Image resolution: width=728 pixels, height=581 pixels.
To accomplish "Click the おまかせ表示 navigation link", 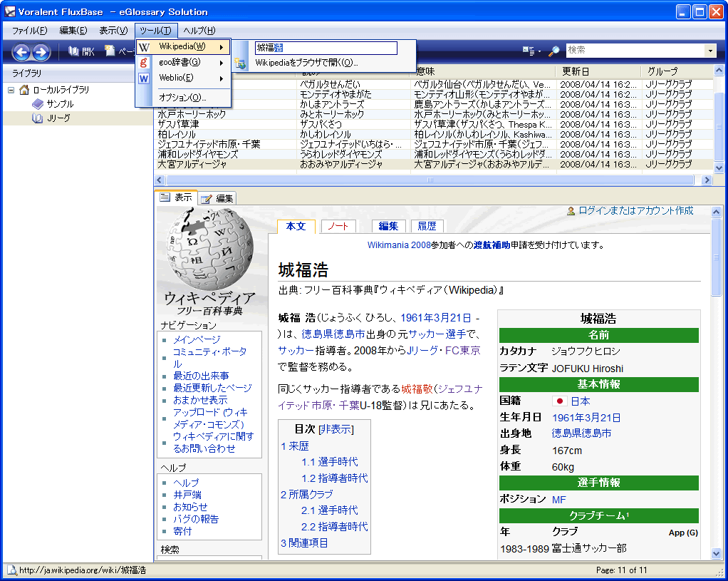I will coord(200,400).
